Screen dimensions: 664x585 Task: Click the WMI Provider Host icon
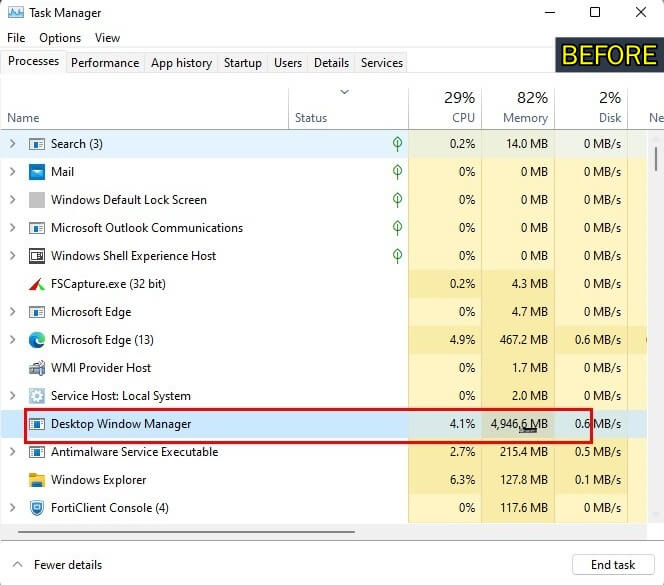pyautogui.click(x=37, y=368)
